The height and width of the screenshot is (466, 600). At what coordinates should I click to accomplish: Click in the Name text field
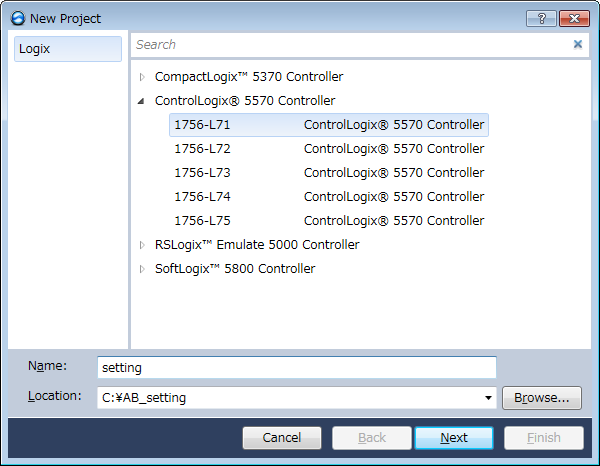click(x=296, y=368)
